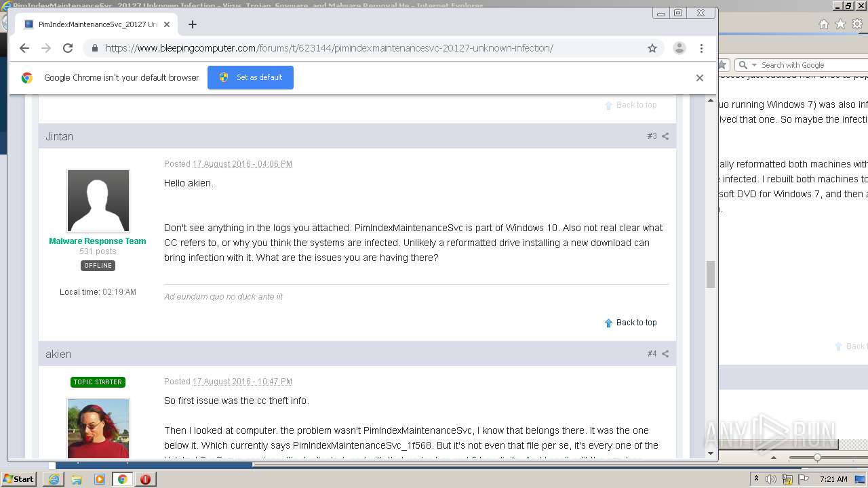Dismiss the default browser notification bar
The width and height of the screenshot is (868, 488).
(700, 78)
